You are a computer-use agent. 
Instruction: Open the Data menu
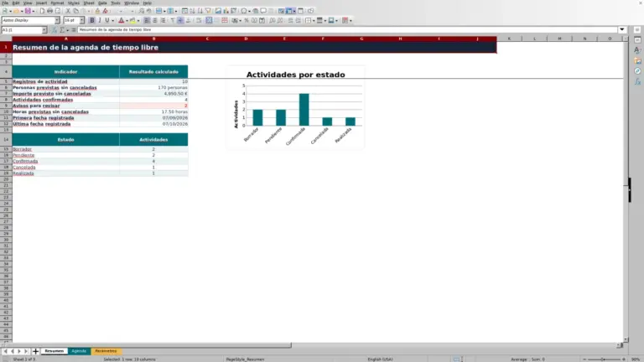tap(102, 3)
